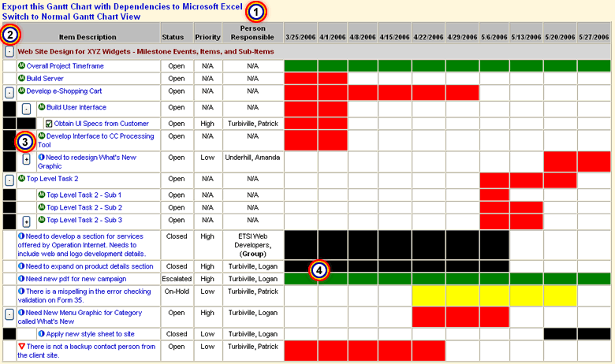Collapse the Develop e-Shopping Cart row
615x364 pixels.
pyautogui.click(x=9, y=92)
